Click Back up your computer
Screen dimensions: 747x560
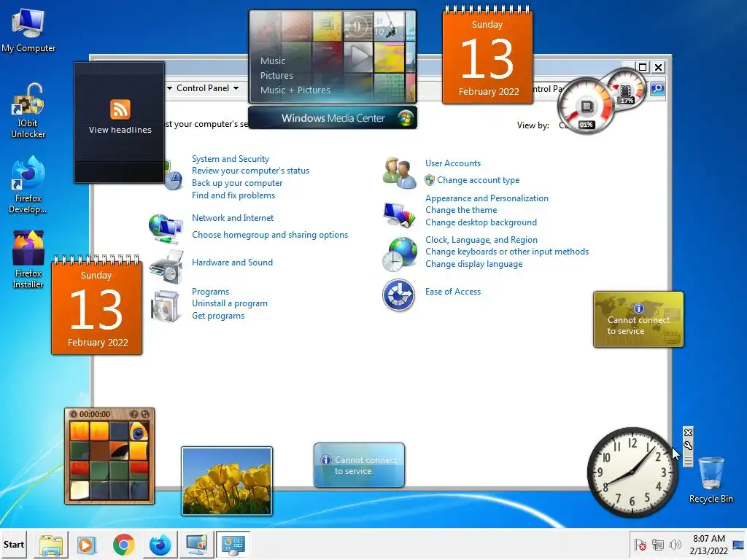(237, 183)
